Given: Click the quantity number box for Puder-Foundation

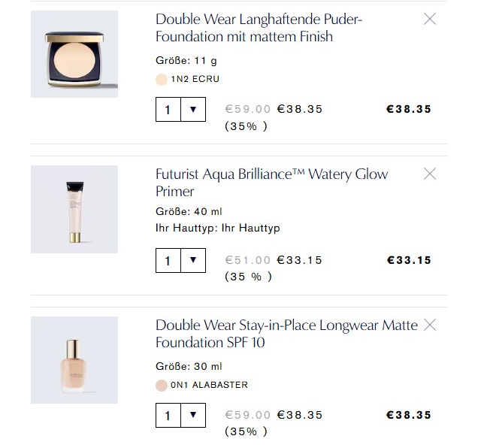Looking at the screenshot, I should (x=168, y=110).
